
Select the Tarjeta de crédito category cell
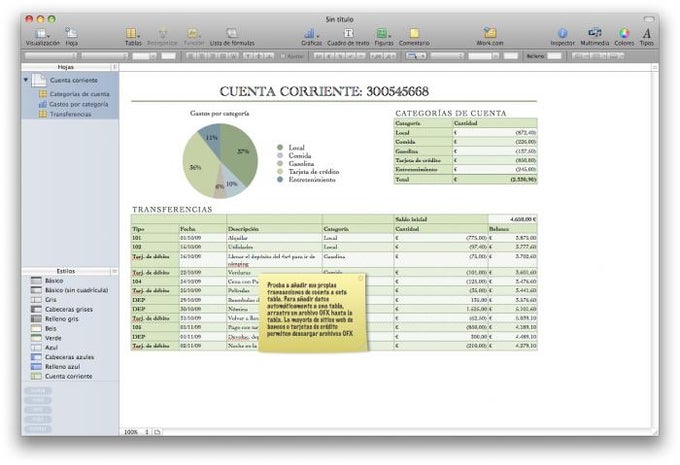(x=423, y=160)
